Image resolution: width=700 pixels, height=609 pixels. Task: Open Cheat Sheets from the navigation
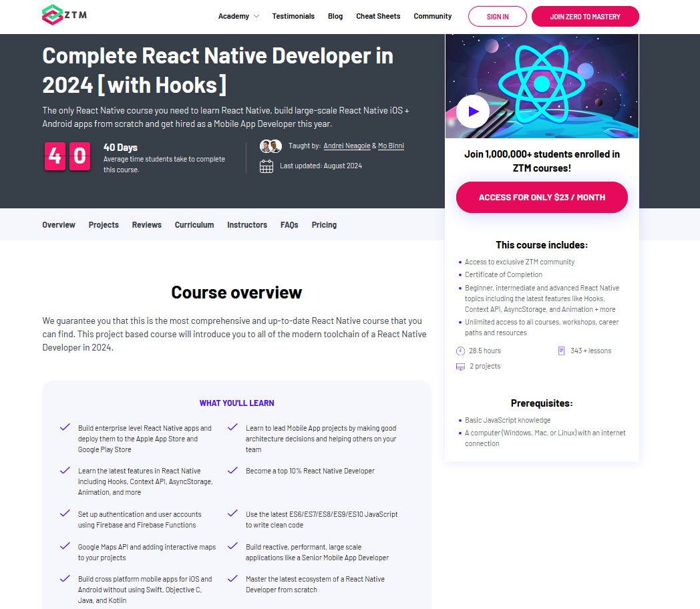[x=378, y=16]
